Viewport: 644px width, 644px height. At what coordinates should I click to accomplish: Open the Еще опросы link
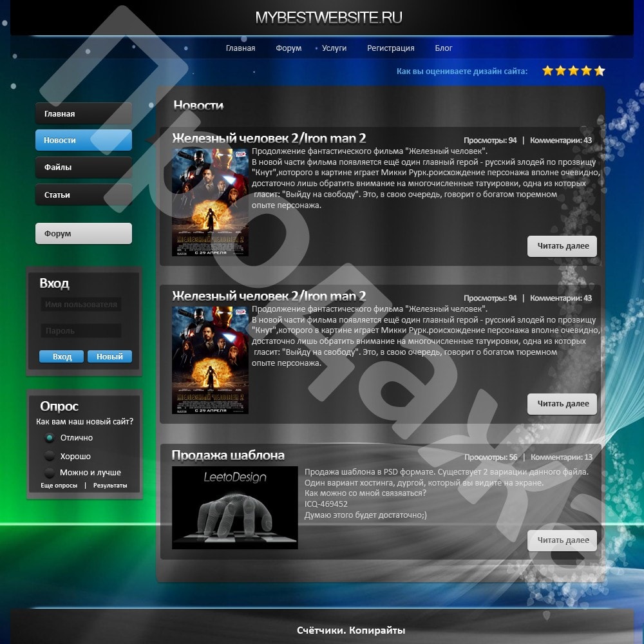(x=59, y=486)
